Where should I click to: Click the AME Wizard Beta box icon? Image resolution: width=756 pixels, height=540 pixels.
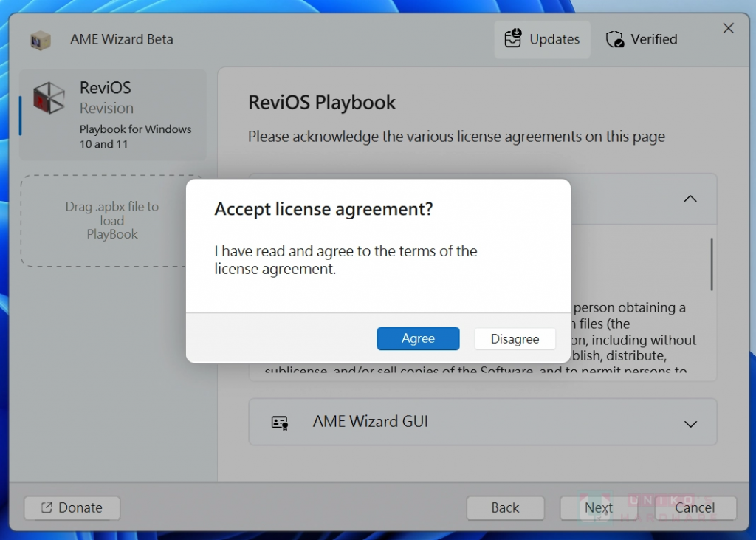pos(40,41)
